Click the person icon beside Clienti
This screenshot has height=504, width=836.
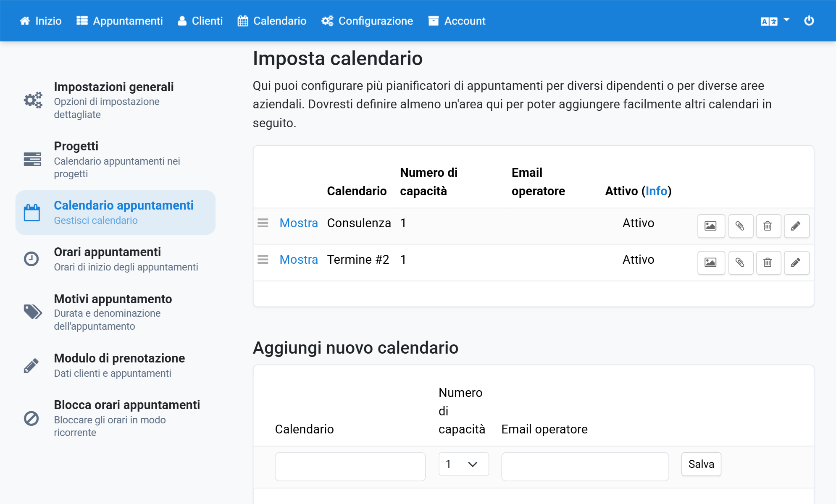182,21
